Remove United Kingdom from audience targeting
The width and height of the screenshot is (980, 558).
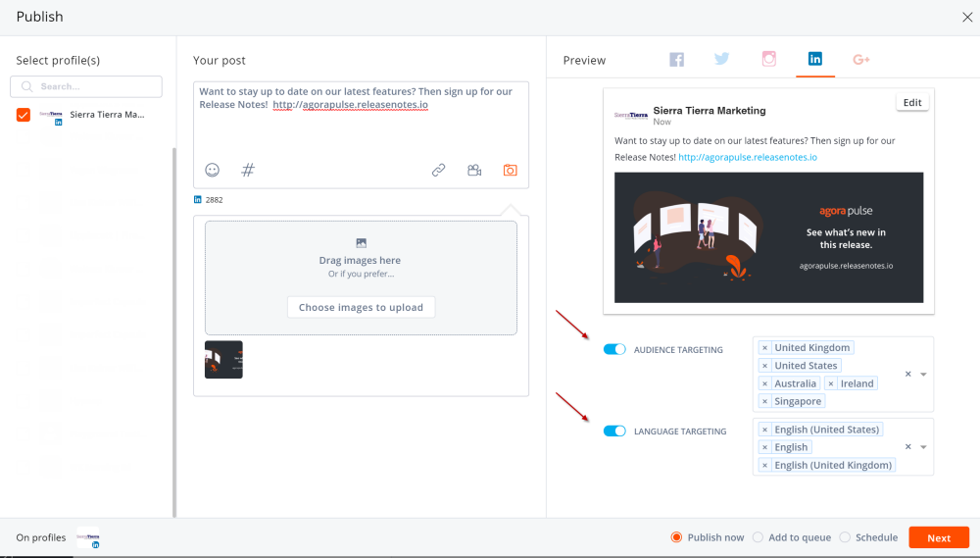[x=764, y=348]
